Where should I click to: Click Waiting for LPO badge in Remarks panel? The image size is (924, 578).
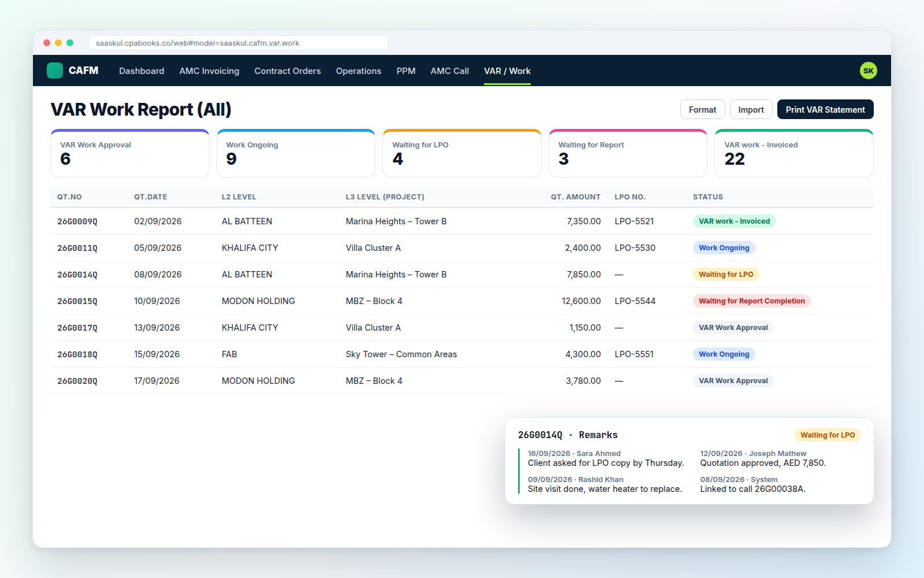[828, 435]
